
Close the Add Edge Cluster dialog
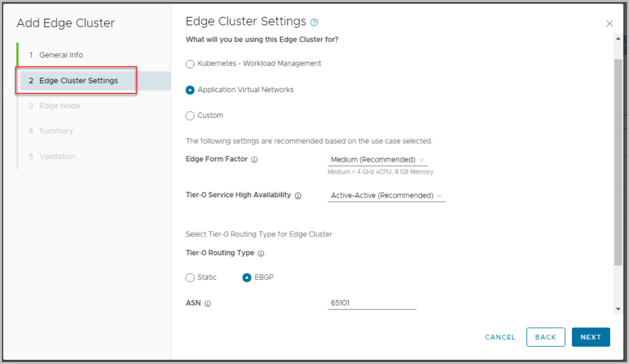(609, 23)
